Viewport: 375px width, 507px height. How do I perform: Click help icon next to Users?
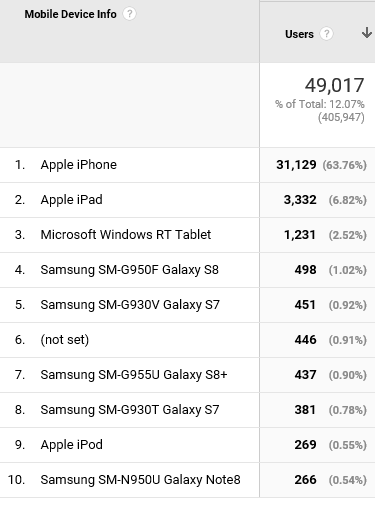[x=326, y=34]
